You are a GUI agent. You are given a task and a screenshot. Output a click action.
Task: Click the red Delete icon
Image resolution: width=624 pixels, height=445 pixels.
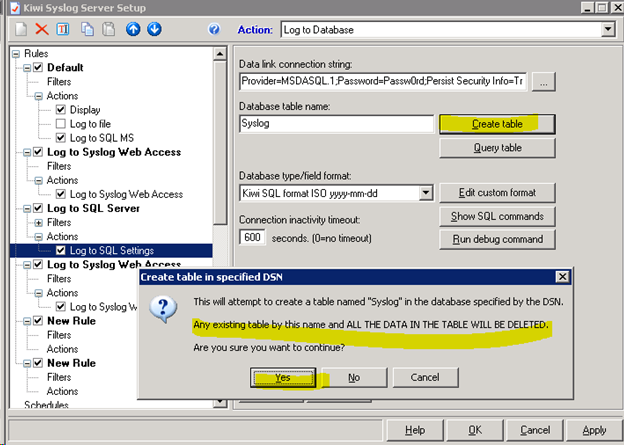pyautogui.click(x=41, y=29)
